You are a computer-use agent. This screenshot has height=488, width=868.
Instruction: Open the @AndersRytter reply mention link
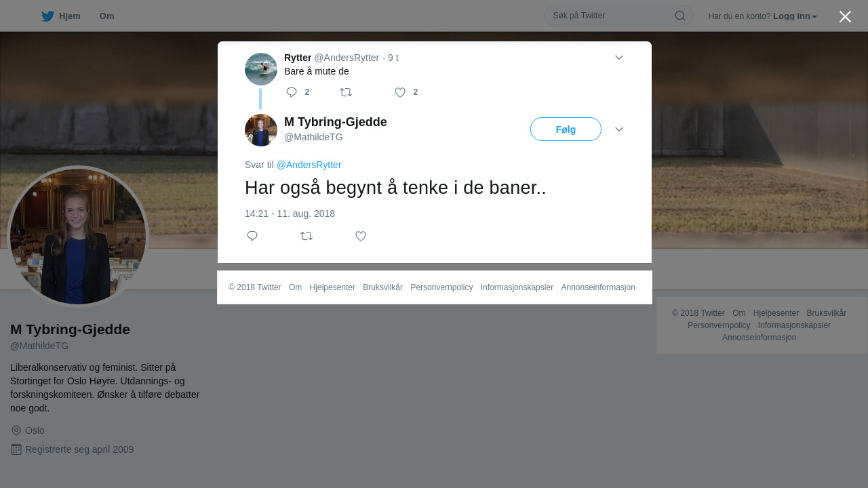click(x=309, y=165)
